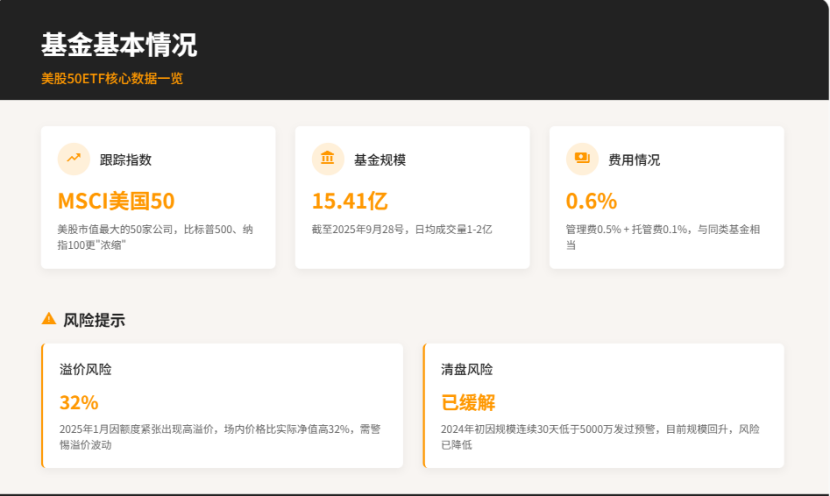The width and height of the screenshot is (830, 496).
Task: Click the management fee description under 0.6%
Action: [662, 236]
